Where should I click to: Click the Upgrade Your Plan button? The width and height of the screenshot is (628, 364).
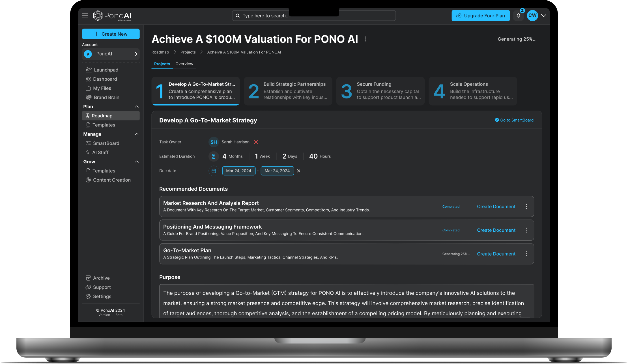click(480, 16)
